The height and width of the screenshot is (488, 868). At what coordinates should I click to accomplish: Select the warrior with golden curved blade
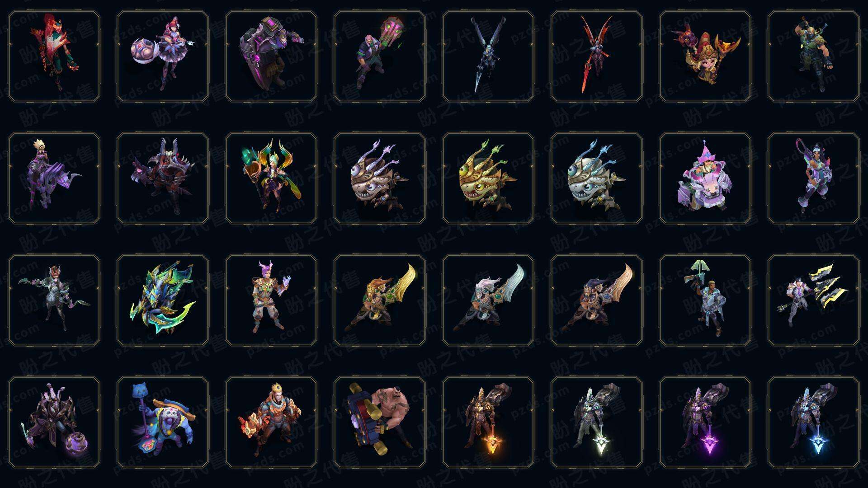380,300
